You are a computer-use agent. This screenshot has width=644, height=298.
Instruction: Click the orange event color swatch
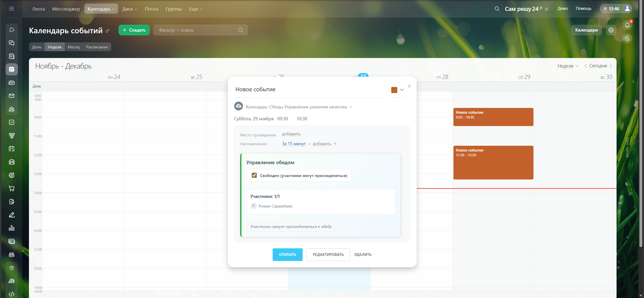pyautogui.click(x=394, y=90)
